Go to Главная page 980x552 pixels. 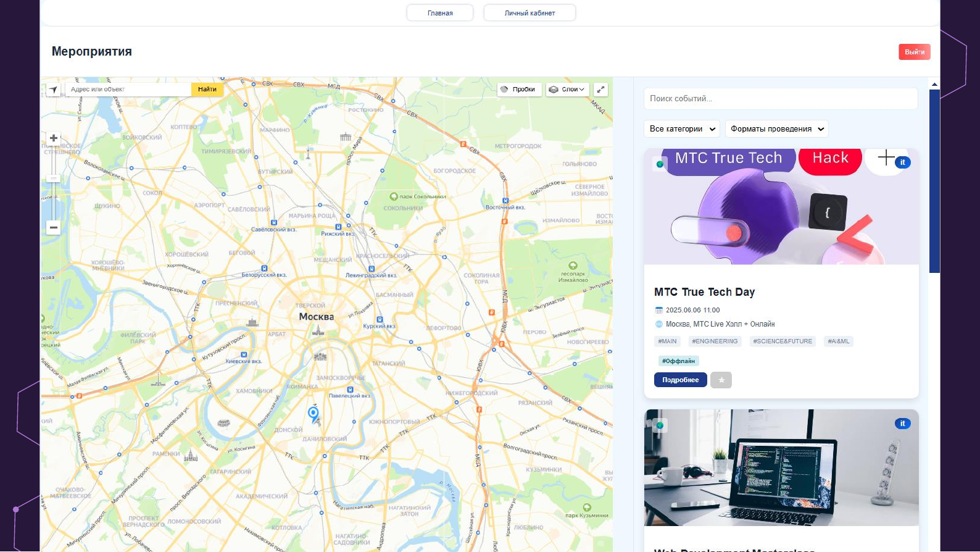(x=440, y=13)
